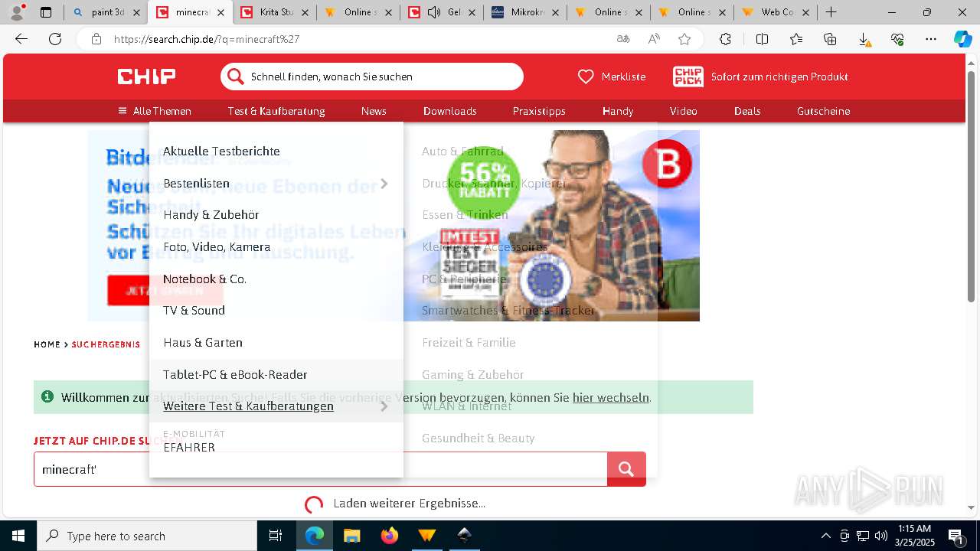Screen dimensions: 980x551
Task: Click the browser address bar URL
Action: point(207,39)
